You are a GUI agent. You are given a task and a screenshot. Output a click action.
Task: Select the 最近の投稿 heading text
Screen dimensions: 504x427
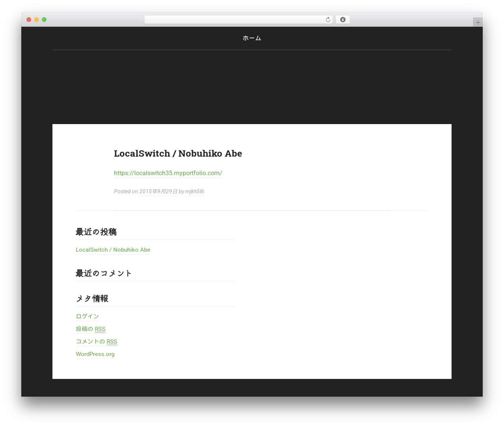96,232
